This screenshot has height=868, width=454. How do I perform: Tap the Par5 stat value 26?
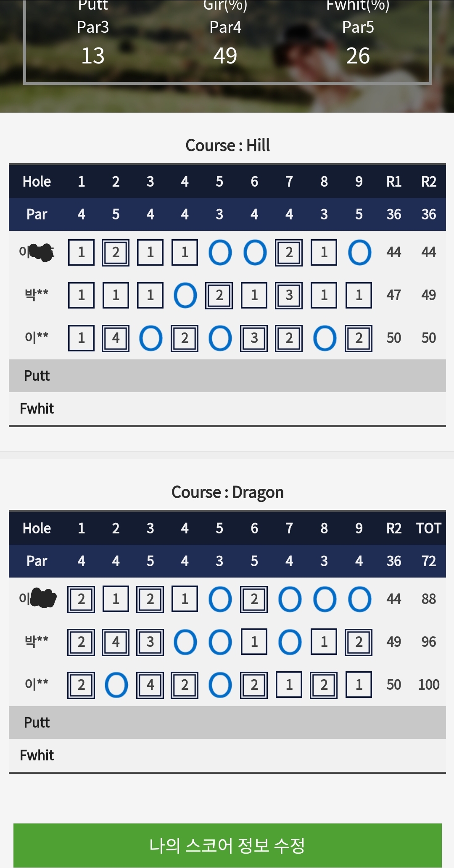point(358,56)
